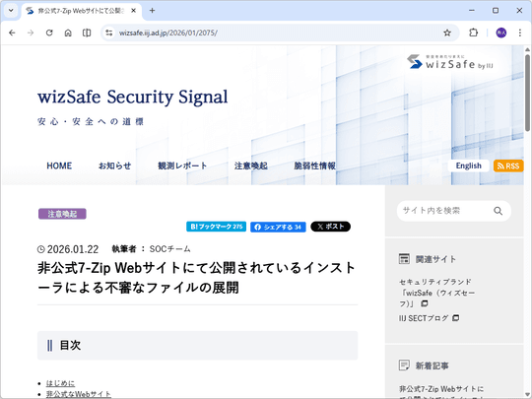Click the X ポスト button
Image resolution: width=532 pixels, height=399 pixels.
pyautogui.click(x=330, y=227)
